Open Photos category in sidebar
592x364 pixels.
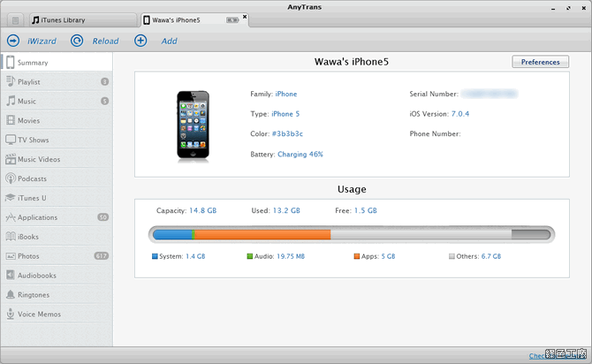pos(57,256)
